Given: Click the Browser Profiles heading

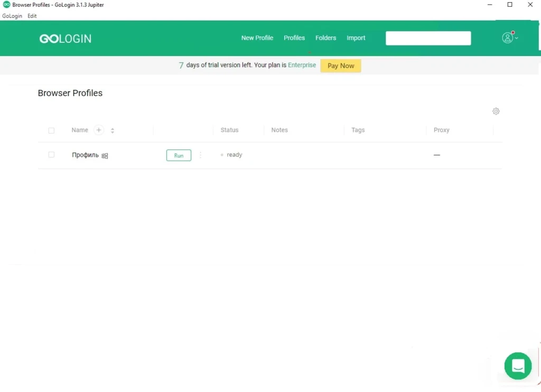Looking at the screenshot, I should click(x=70, y=93).
